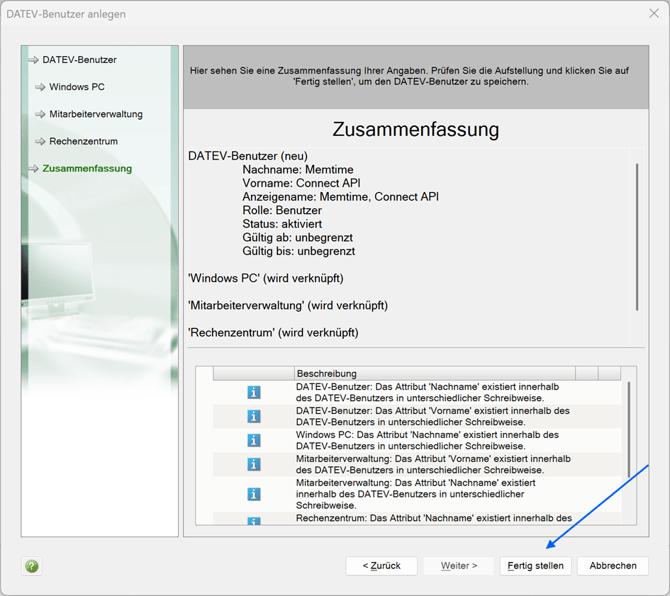Click the summary text area scrollbar
The height and width of the screenshot is (596, 670).
[637, 236]
